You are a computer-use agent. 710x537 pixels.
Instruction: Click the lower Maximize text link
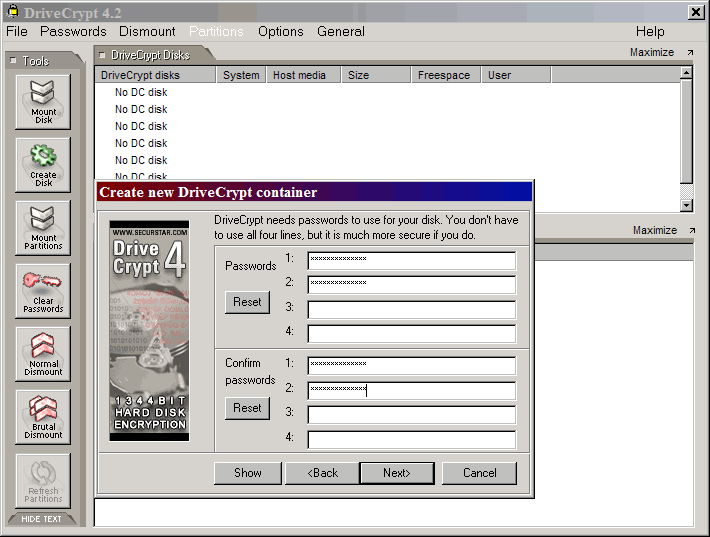point(655,230)
